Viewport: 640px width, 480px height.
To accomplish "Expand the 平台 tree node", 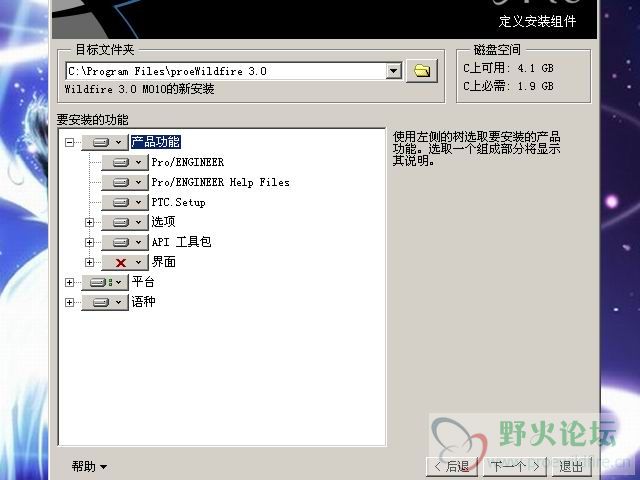I will tap(69, 282).
